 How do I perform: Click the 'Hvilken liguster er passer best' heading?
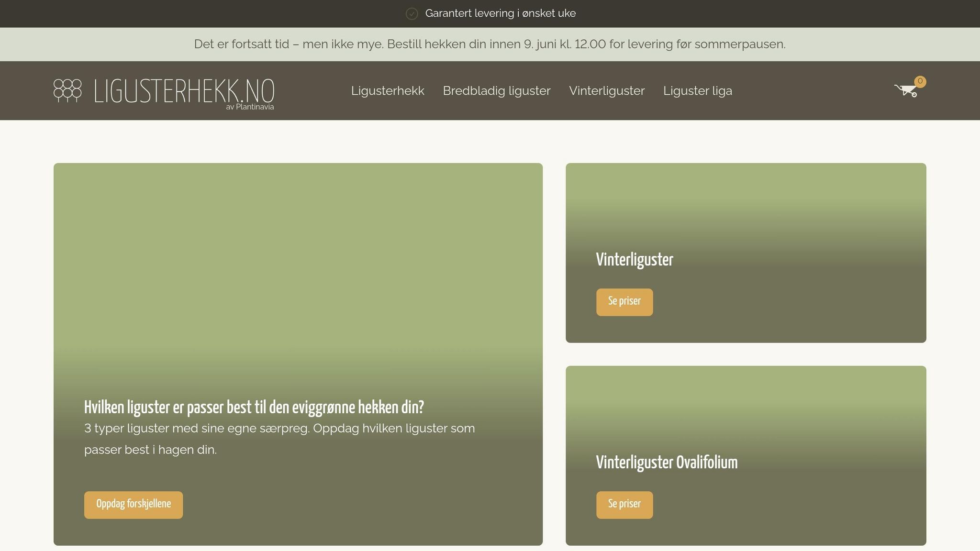coord(254,408)
